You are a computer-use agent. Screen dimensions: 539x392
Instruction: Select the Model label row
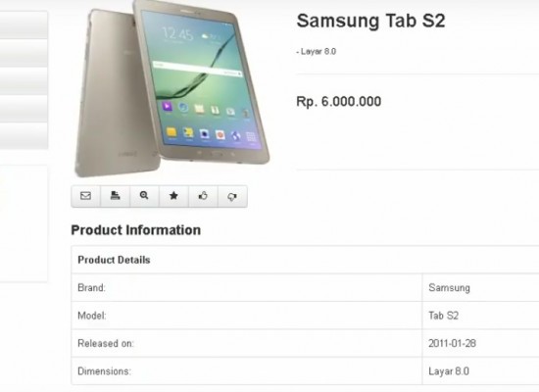[x=246, y=316]
